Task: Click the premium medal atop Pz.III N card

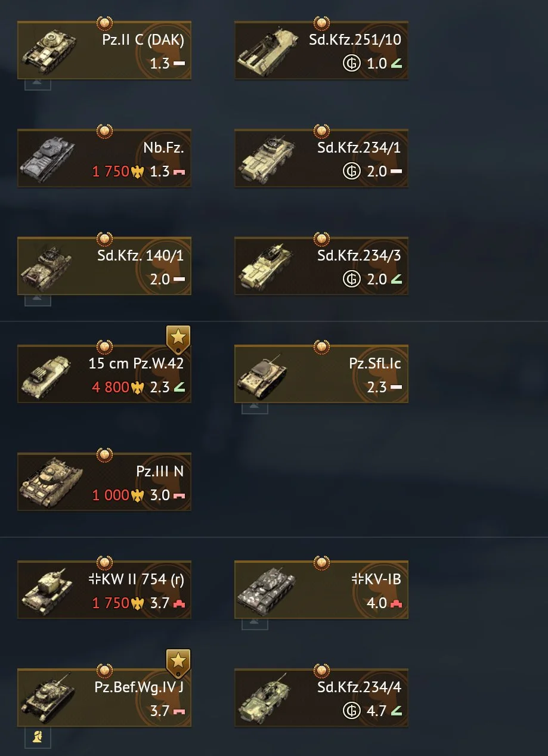Action: click(x=104, y=454)
